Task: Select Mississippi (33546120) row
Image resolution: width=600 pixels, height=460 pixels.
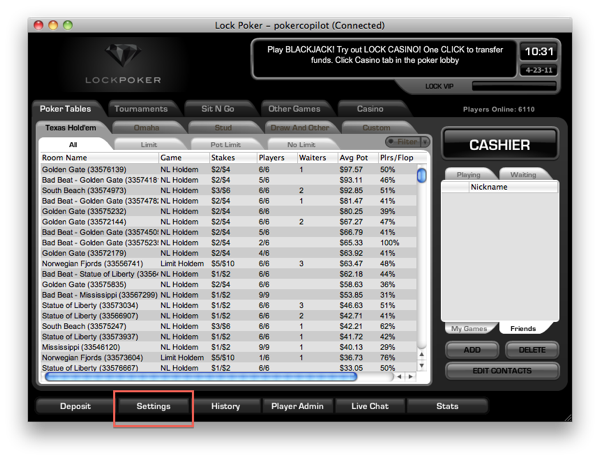Action: pos(228,347)
